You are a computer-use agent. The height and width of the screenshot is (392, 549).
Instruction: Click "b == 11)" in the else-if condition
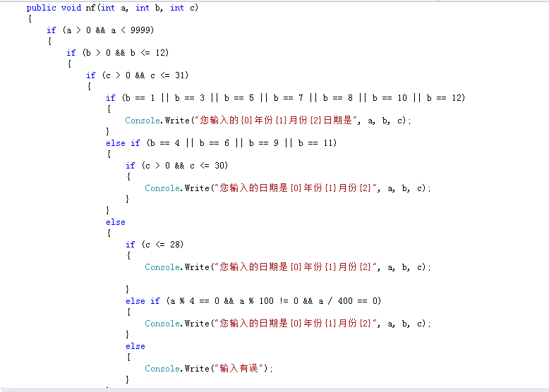(318, 143)
